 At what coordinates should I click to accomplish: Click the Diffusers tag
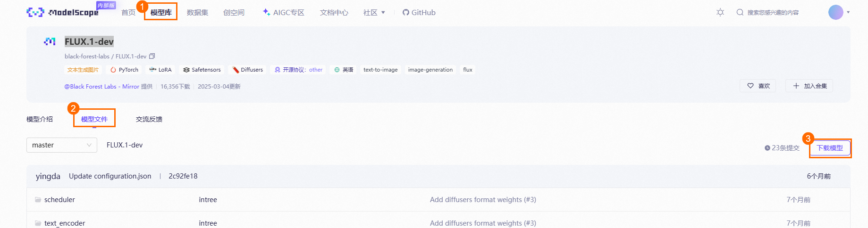click(248, 70)
